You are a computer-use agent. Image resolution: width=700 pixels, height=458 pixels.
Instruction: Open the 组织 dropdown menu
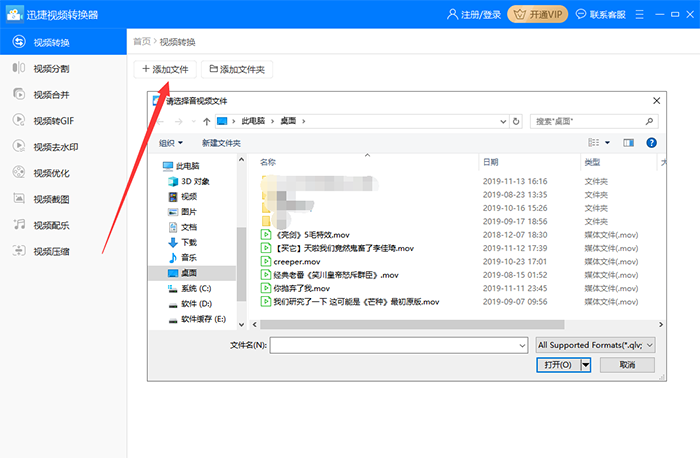171,143
